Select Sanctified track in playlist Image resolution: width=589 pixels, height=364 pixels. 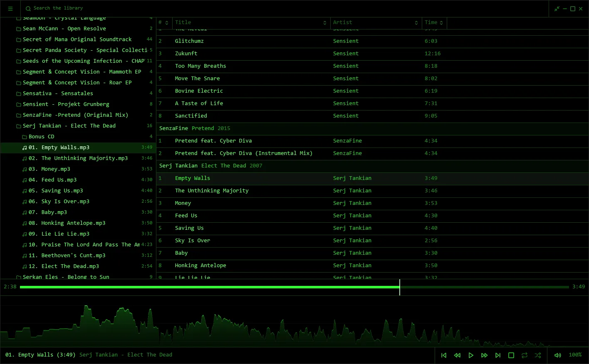click(372, 116)
